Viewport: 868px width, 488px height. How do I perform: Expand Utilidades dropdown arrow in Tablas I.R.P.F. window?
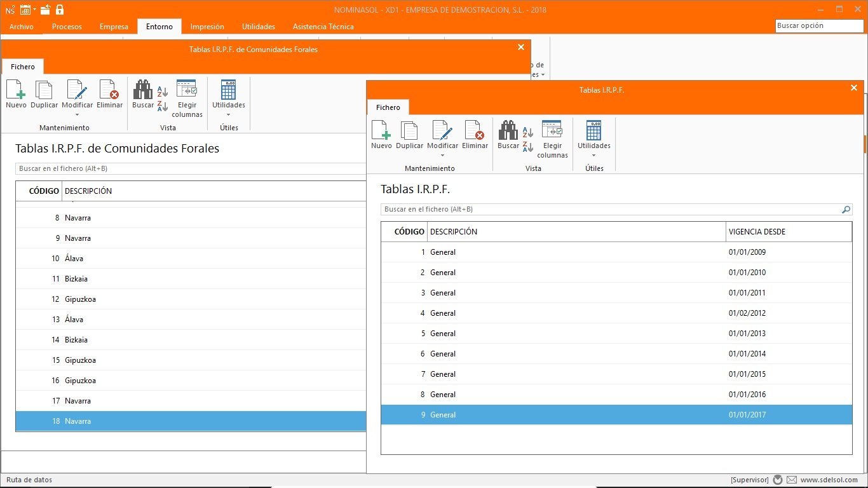pos(594,156)
